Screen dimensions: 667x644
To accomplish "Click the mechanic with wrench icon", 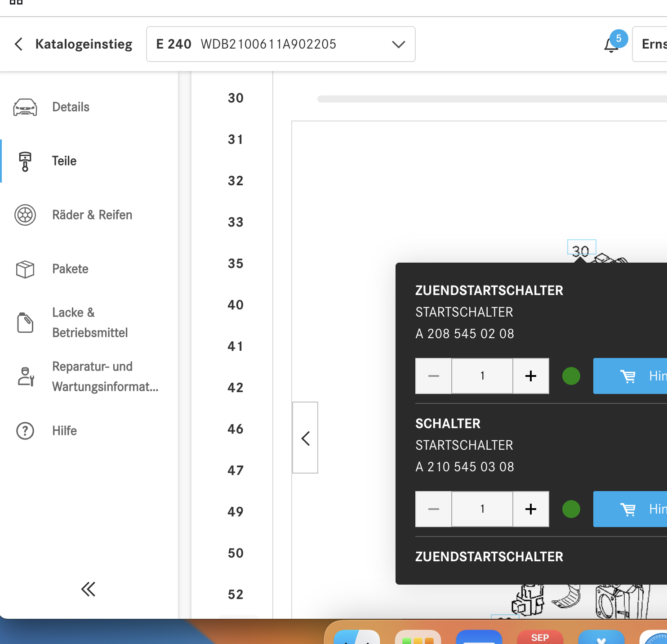I will coord(26,376).
